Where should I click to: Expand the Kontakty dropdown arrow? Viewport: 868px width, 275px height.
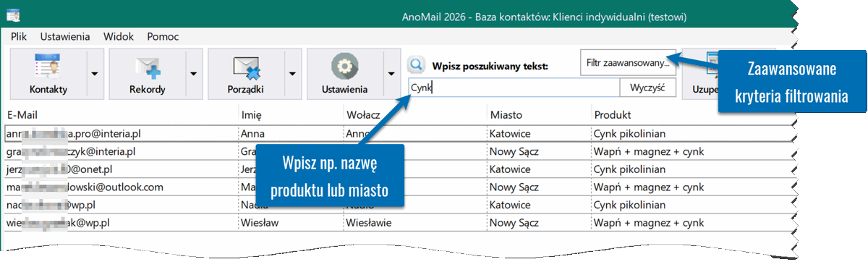click(x=95, y=74)
